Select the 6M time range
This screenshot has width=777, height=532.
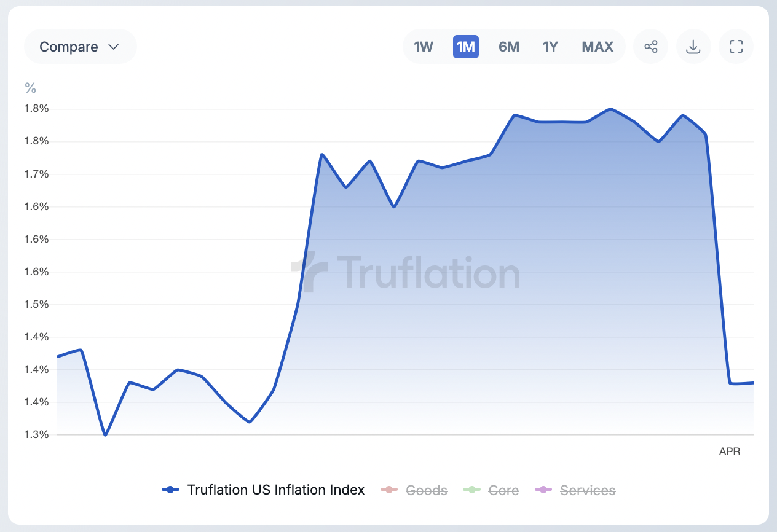pos(509,47)
